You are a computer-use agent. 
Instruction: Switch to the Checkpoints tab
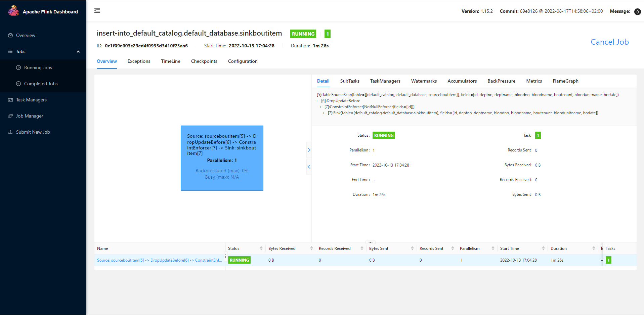(x=204, y=61)
